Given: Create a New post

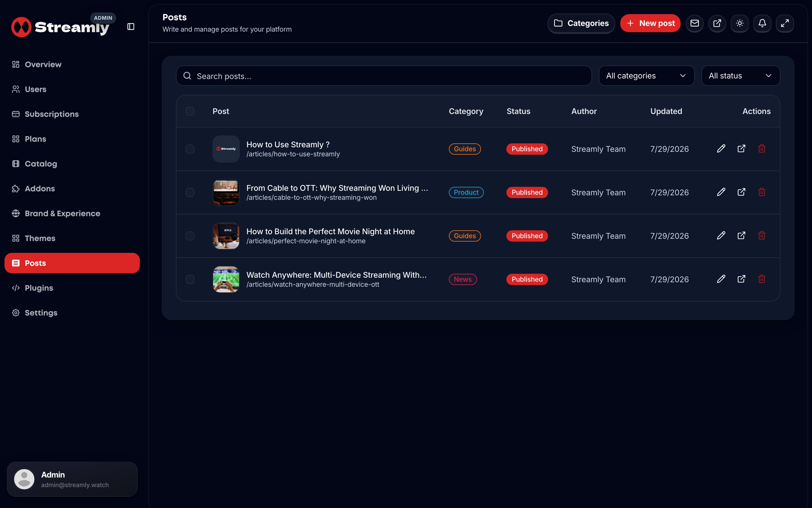Looking at the screenshot, I should [650, 23].
